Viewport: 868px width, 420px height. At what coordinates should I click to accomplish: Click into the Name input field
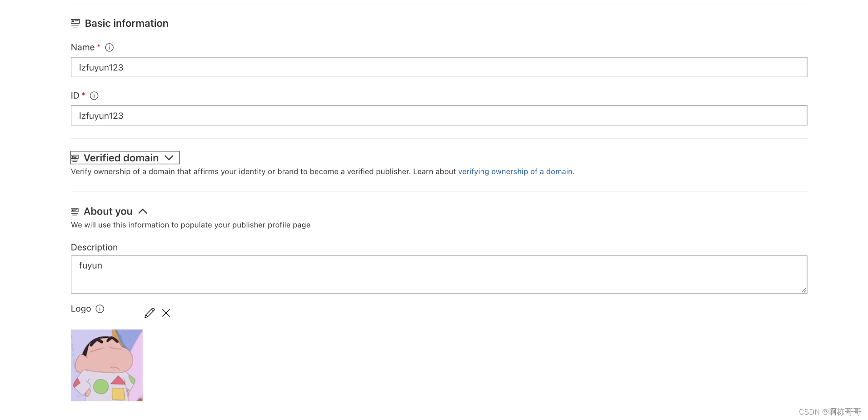[439, 67]
